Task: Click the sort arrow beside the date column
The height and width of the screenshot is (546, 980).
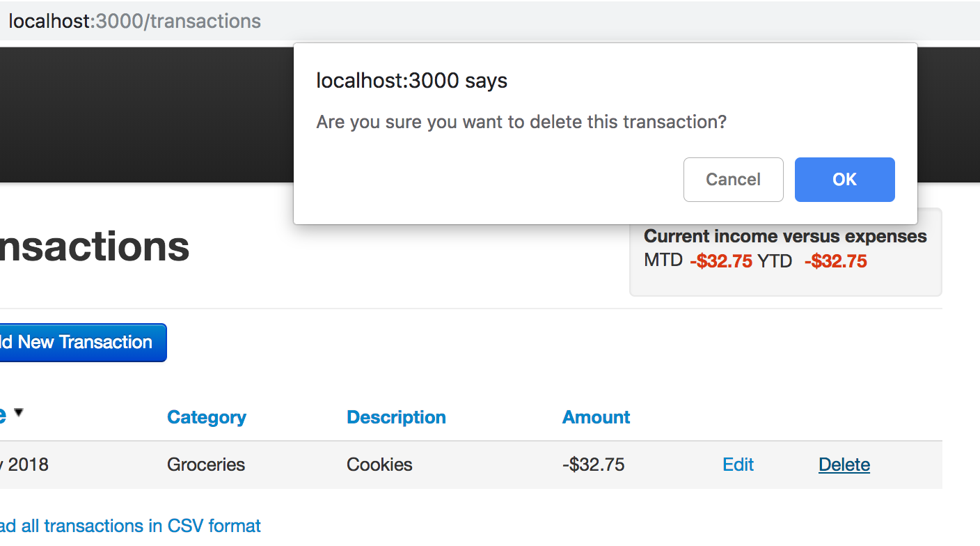Action: (x=19, y=412)
